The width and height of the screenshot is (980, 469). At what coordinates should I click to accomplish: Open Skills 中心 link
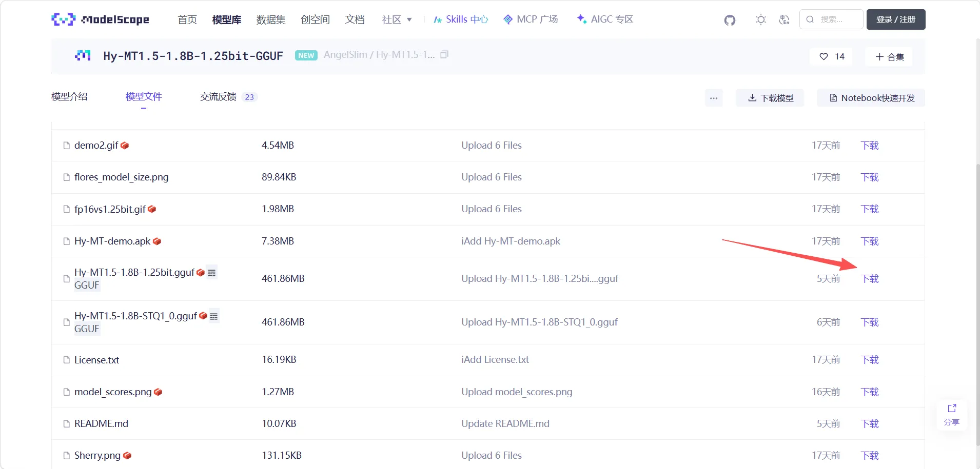pyautogui.click(x=461, y=19)
